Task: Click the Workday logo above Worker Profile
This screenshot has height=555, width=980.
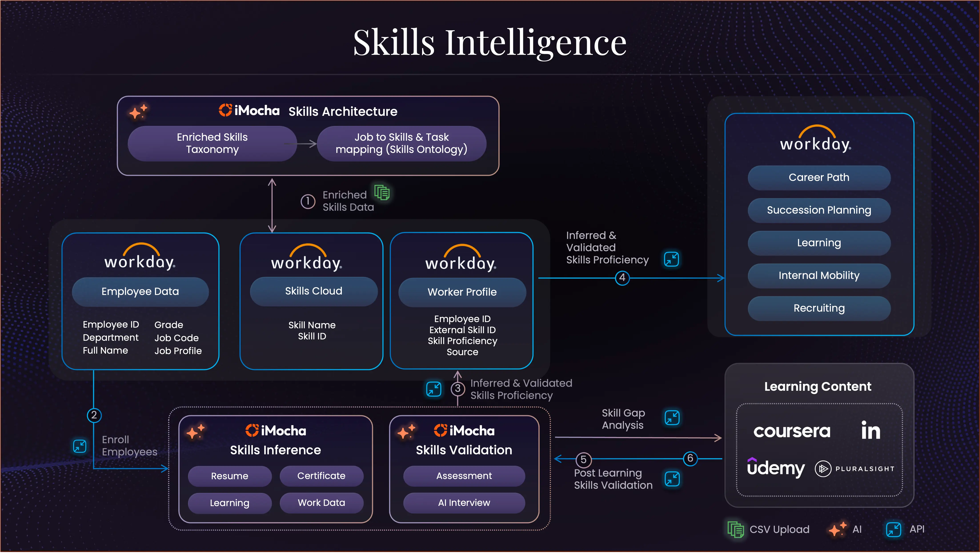Action: 461,258
